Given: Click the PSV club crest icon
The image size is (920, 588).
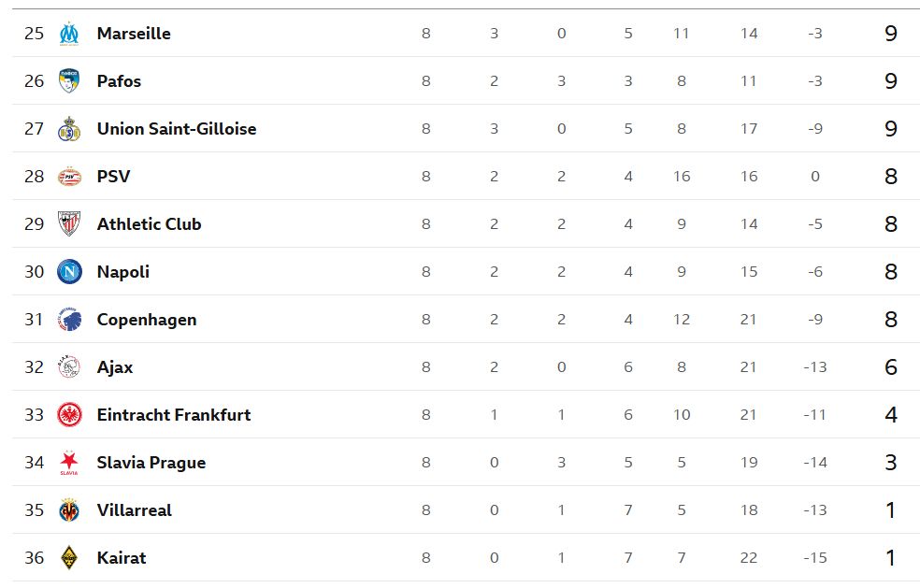Looking at the screenshot, I should tap(69, 177).
